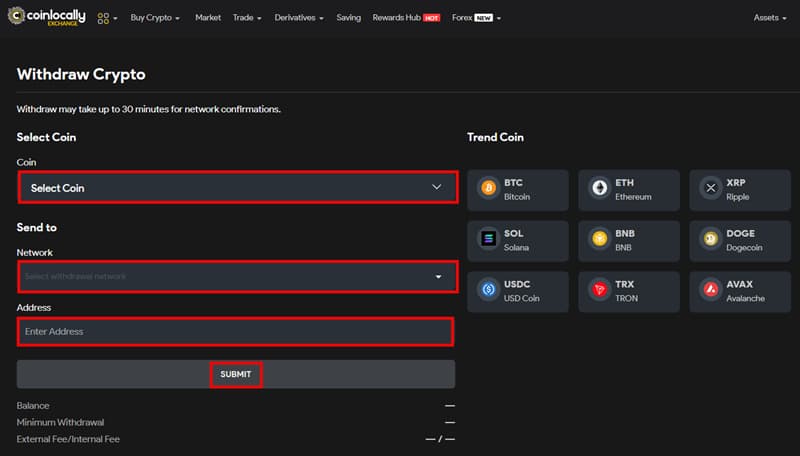Click the Bitcoin coin icon

[488, 188]
